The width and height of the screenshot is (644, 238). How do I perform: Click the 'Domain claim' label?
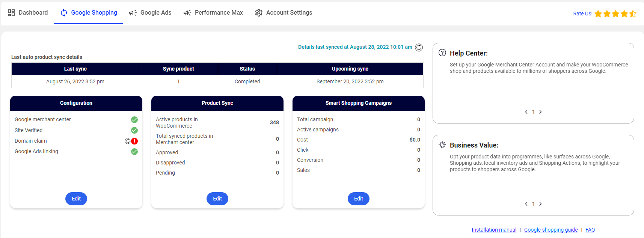[x=31, y=141]
